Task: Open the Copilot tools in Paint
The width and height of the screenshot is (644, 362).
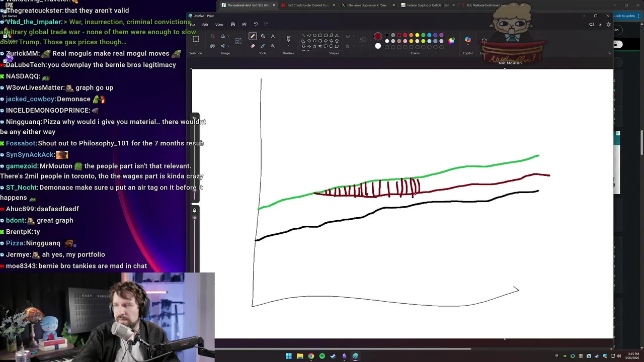Action: click(x=468, y=39)
